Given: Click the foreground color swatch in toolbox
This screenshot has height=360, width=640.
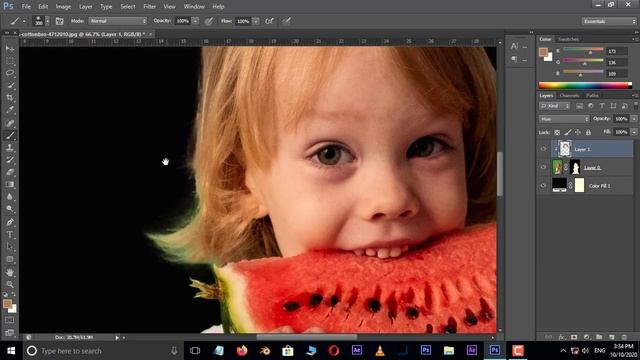Looking at the screenshot, I should 7,304.
